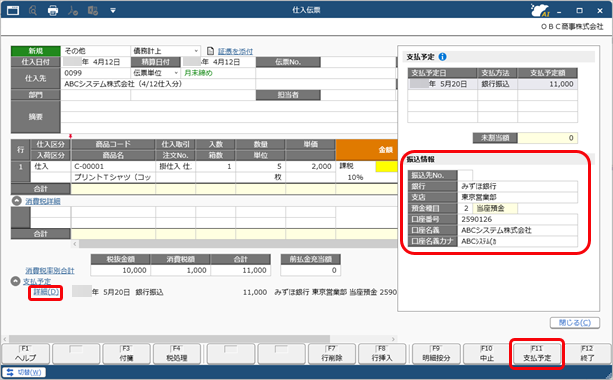The height and width of the screenshot is (380, 613).
Task: Click F11 支払予定 function key
Action: pos(537,353)
